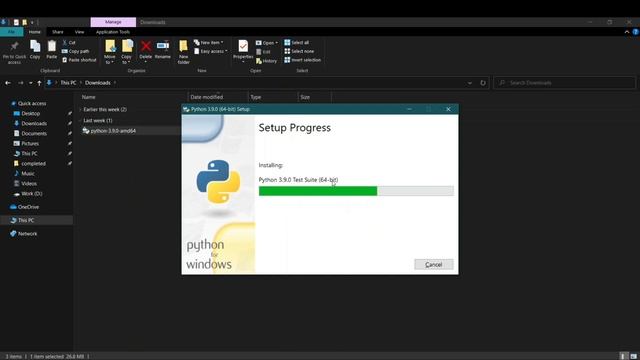
Task: Switch to the View ribbon tab
Action: 79,32
